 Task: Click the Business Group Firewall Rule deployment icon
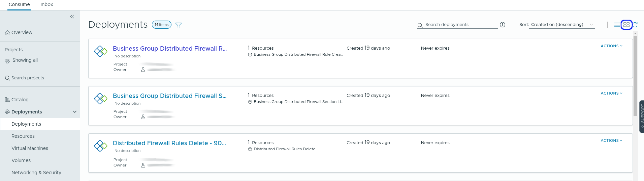(x=100, y=51)
